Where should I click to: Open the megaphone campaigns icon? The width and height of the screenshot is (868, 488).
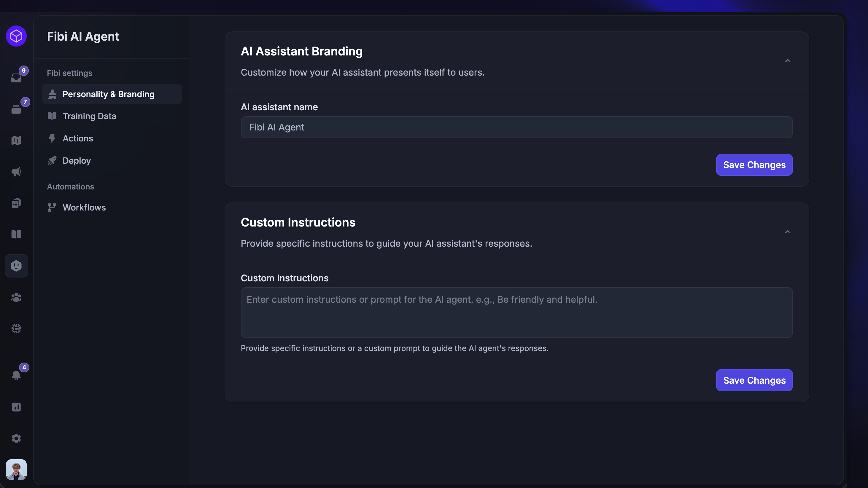pos(16,172)
